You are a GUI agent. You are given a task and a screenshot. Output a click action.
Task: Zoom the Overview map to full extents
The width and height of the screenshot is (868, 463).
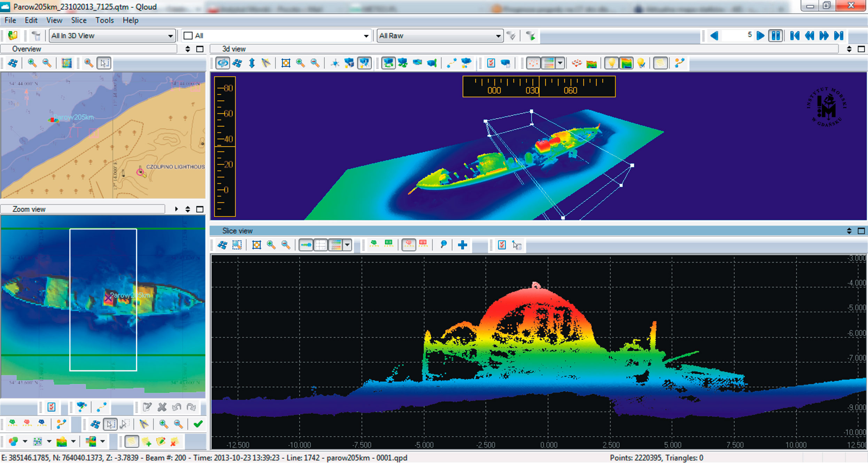66,63
